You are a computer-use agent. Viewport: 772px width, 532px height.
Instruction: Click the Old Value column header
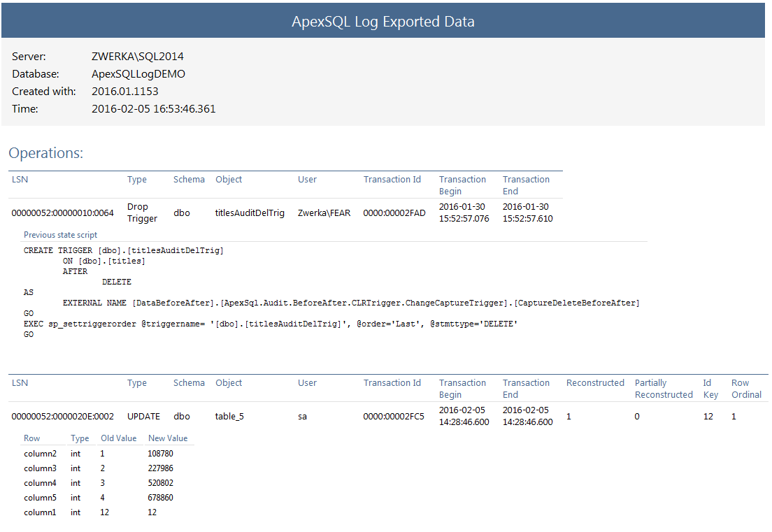tap(119, 438)
